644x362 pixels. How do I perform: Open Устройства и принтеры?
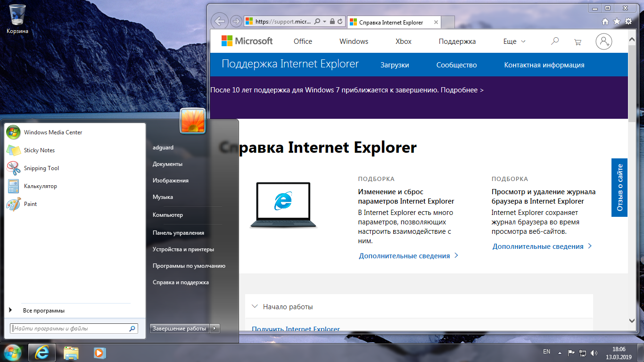183,249
